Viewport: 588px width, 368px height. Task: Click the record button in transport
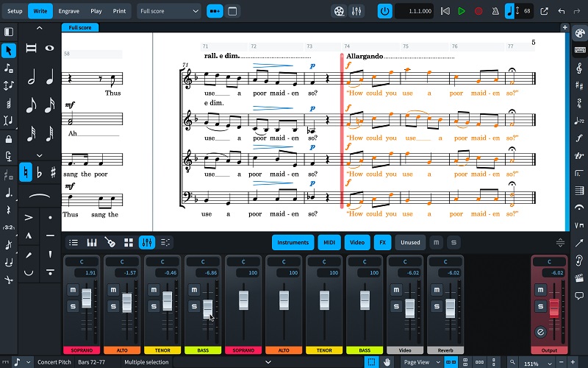[x=479, y=11]
